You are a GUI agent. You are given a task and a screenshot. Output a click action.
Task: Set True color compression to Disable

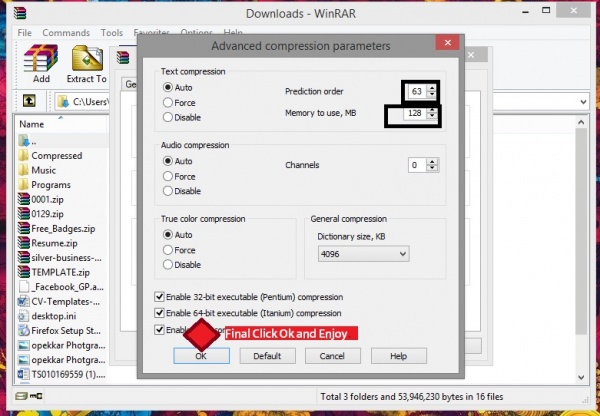coord(168,264)
